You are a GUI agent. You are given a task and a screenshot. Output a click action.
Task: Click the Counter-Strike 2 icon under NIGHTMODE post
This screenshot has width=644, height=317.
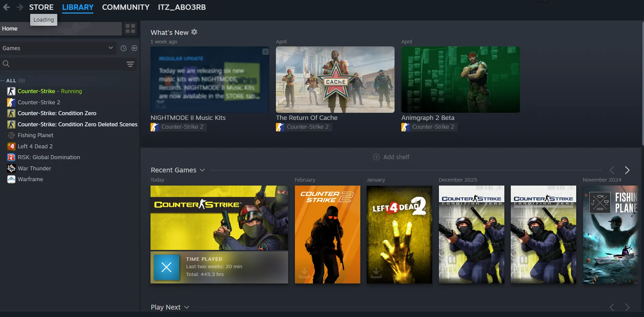tap(155, 127)
